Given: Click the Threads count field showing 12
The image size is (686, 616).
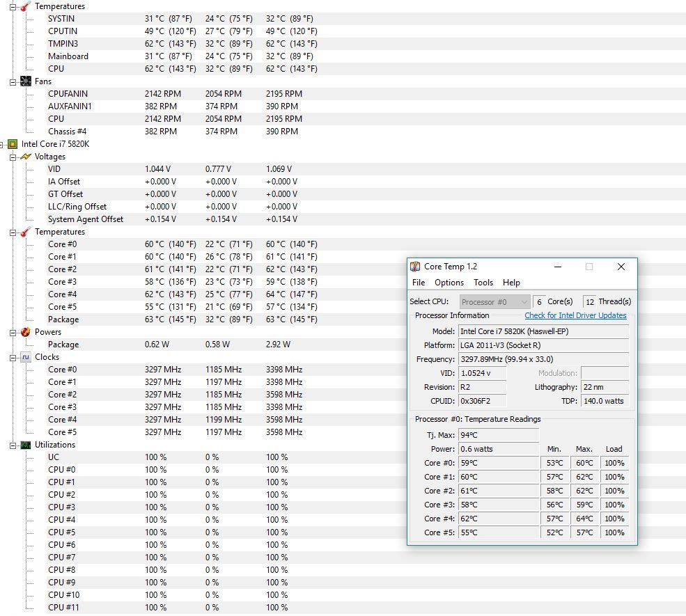Looking at the screenshot, I should [590, 301].
